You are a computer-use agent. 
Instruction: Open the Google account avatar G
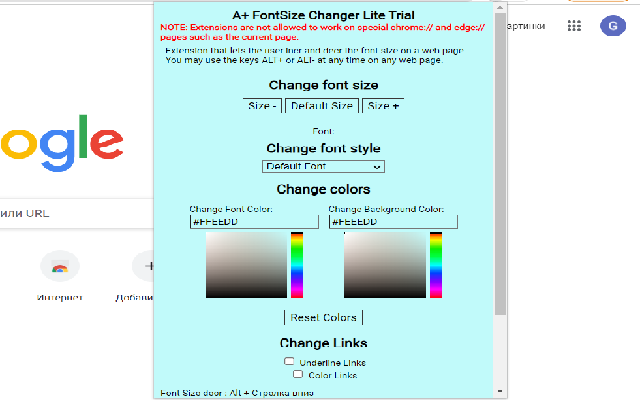pyautogui.click(x=613, y=26)
